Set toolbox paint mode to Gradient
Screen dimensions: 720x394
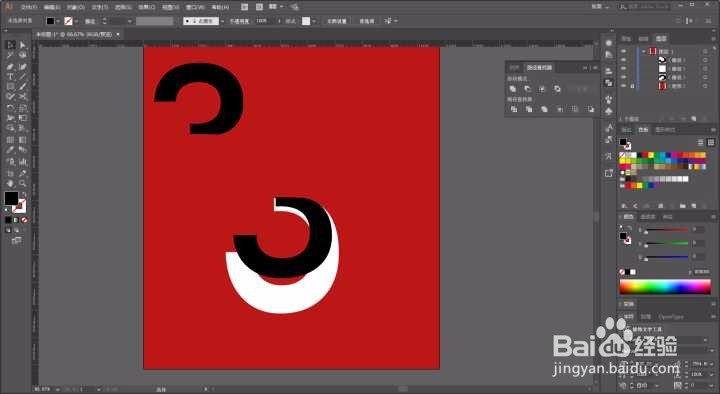coord(16,220)
